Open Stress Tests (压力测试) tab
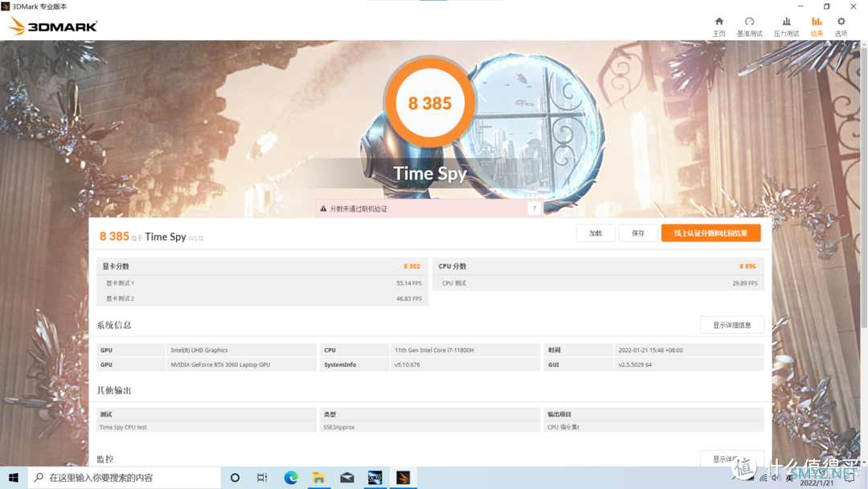The image size is (868, 489). (786, 26)
